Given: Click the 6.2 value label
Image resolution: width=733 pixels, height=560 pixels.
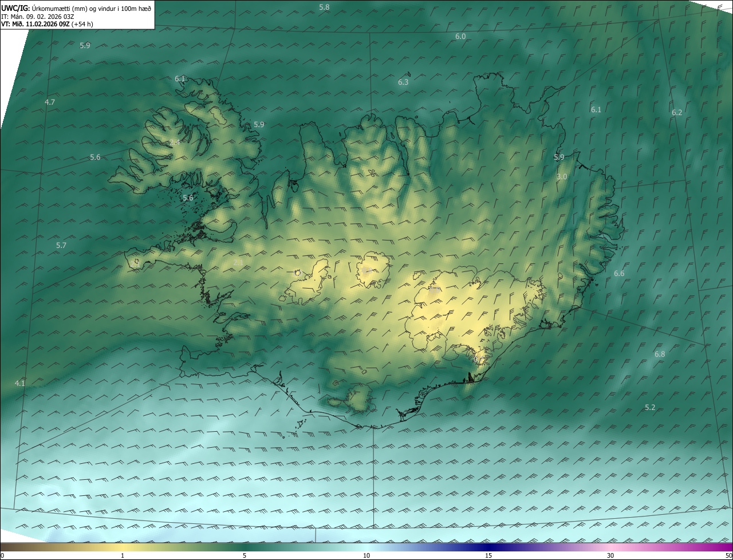Looking at the screenshot, I should (677, 112).
